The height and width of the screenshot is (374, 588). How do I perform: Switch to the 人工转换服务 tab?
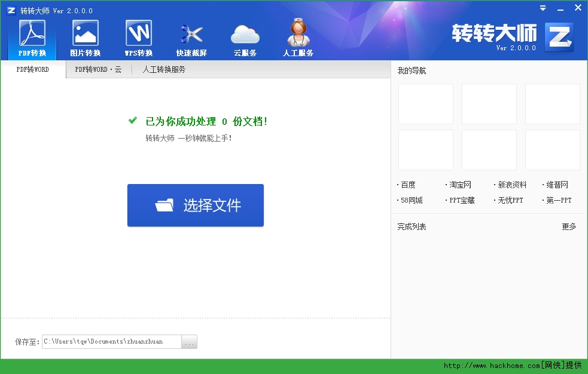click(x=164, y=69)
